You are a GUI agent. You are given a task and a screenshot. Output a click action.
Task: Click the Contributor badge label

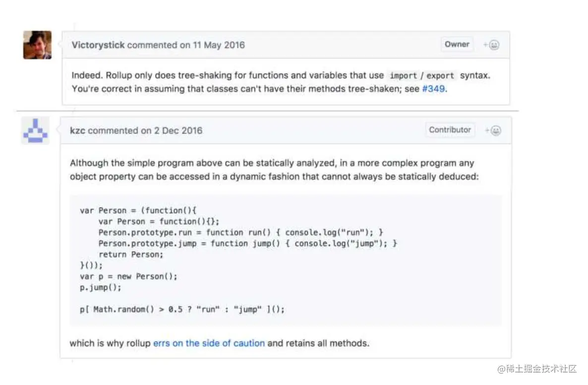(x=450, y=130)
